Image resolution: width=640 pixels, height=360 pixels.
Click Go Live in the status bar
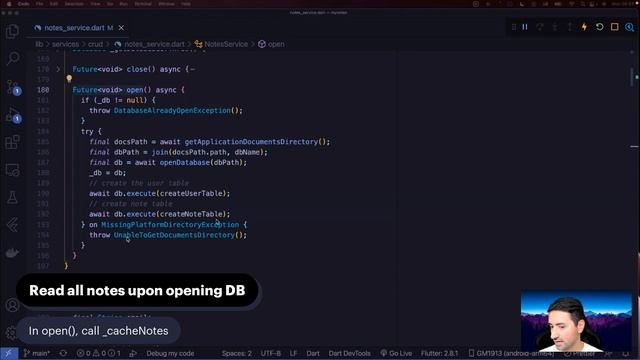[x=396, y=353]
